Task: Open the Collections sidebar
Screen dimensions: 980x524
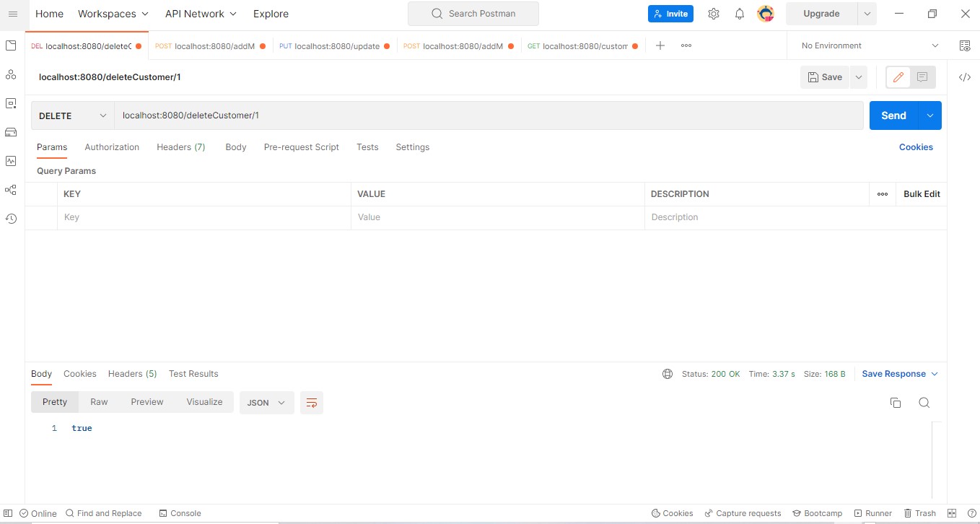Action: tap(11, 45)
